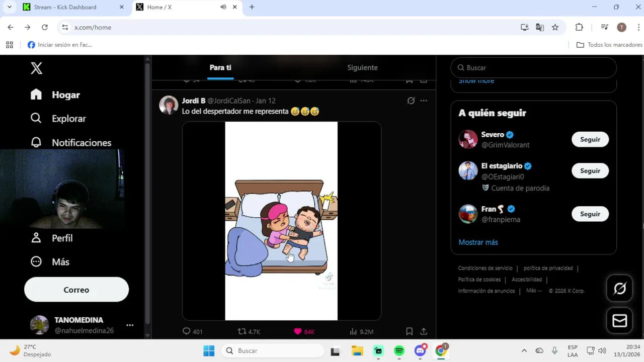Image resolution: width=644 pixels, height=362 pixels.
Task: Open the Chrome apps grid icon
Action: [10, 45]
